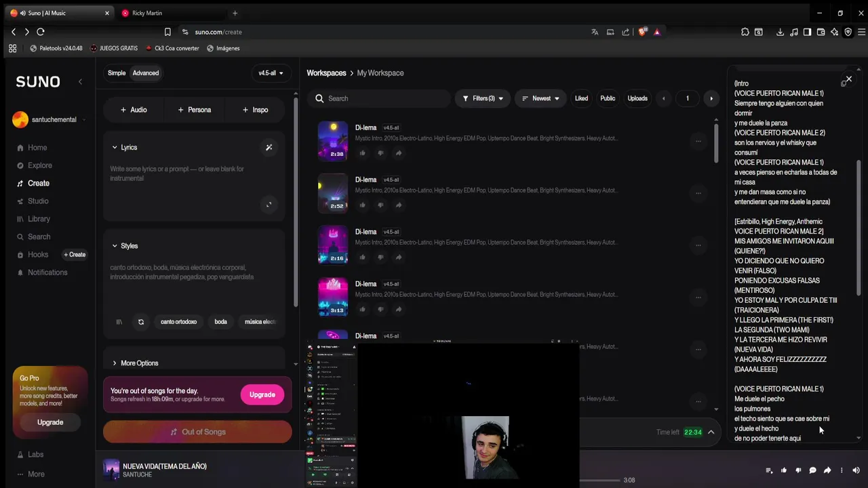The height and width of the screenshot is (488, 868).
Task: Click the pink Upgrade button
Action: [262, 394]
